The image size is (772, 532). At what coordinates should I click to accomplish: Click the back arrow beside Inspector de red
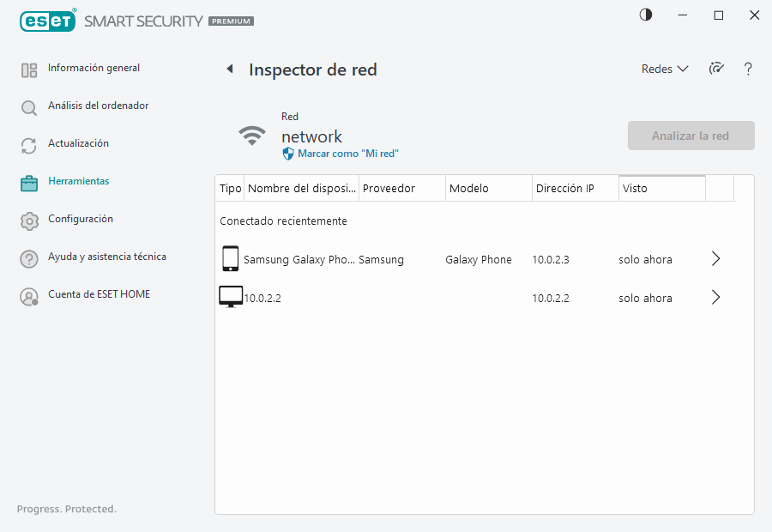click(229, 70)
